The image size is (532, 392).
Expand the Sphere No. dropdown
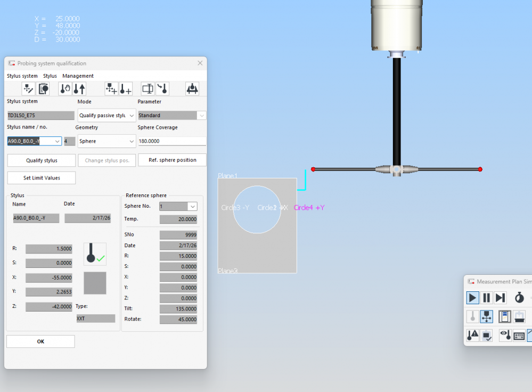pos(192,206)
